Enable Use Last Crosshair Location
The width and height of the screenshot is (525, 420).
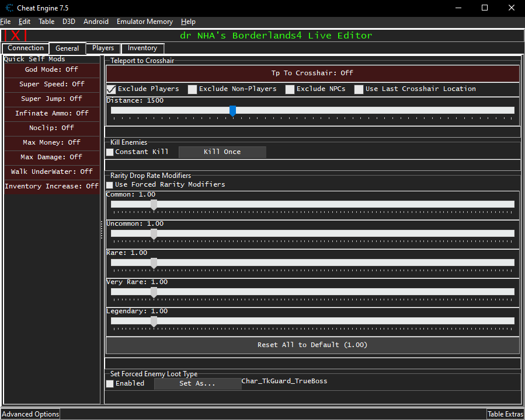pyautogui.click(x=359, y=89)
